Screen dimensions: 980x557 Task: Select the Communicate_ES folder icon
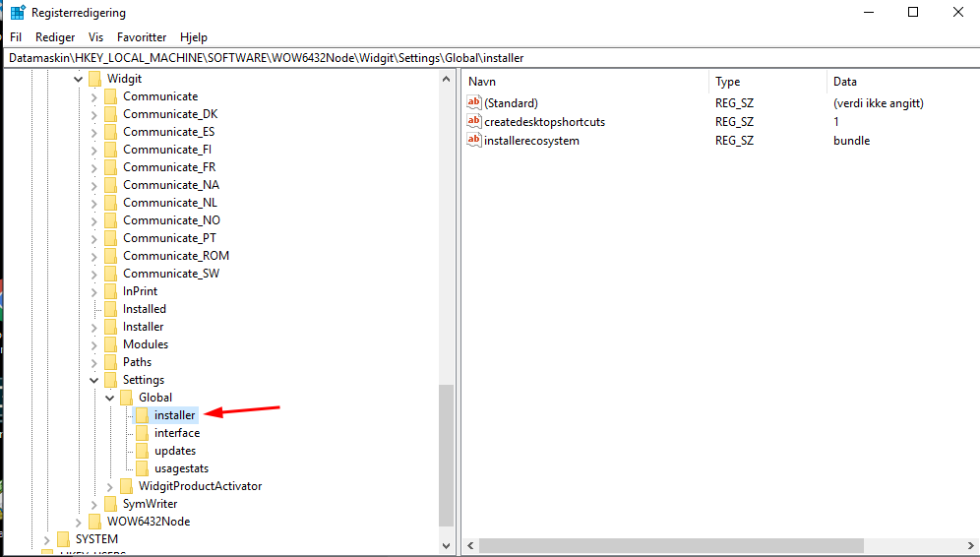click(110, 132)
